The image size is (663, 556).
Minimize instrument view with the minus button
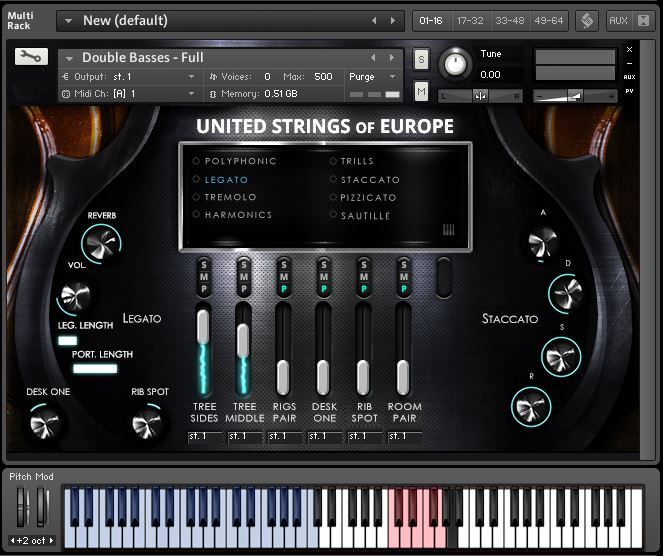(x=629, y=63)
